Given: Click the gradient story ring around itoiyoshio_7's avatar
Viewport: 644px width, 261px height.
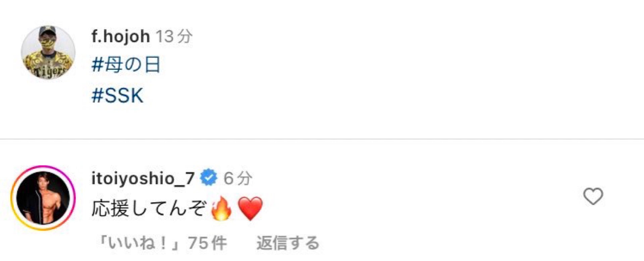Looking at the screenshot, I should click(43, 198).
